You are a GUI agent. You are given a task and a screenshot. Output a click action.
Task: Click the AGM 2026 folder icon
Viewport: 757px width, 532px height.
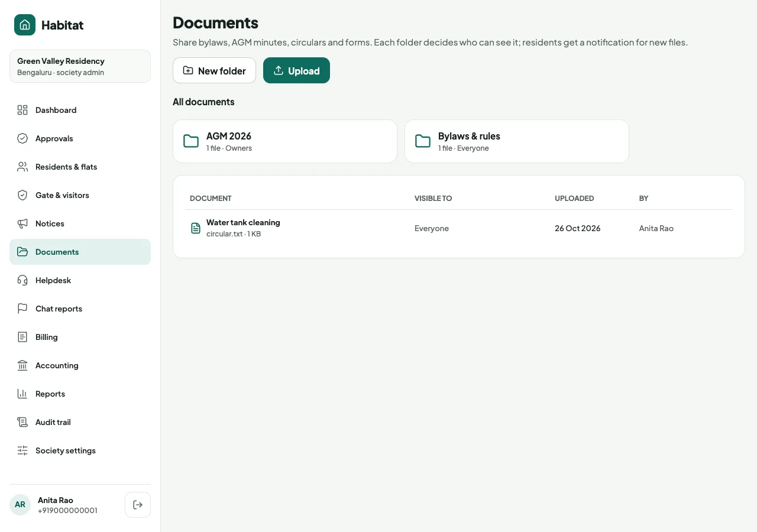191,141
